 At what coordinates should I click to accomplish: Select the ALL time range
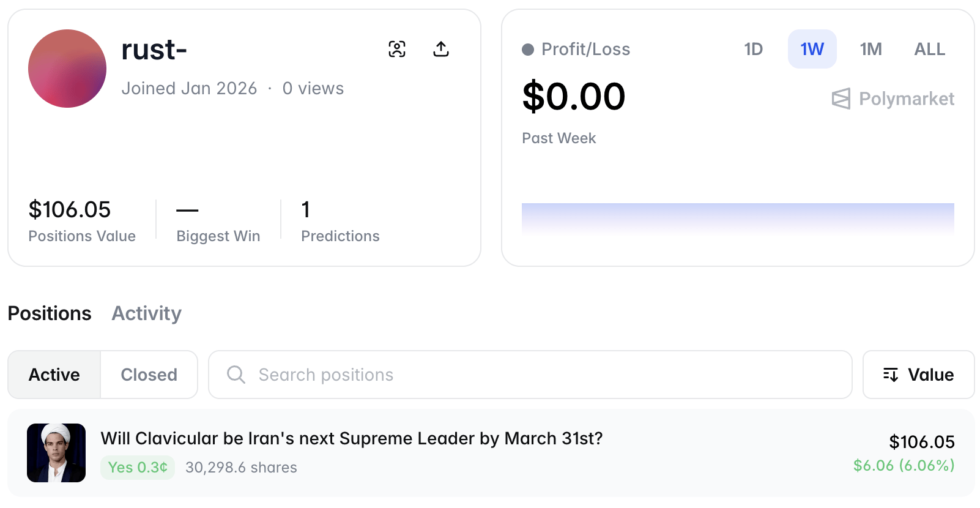tap(929, 49)
